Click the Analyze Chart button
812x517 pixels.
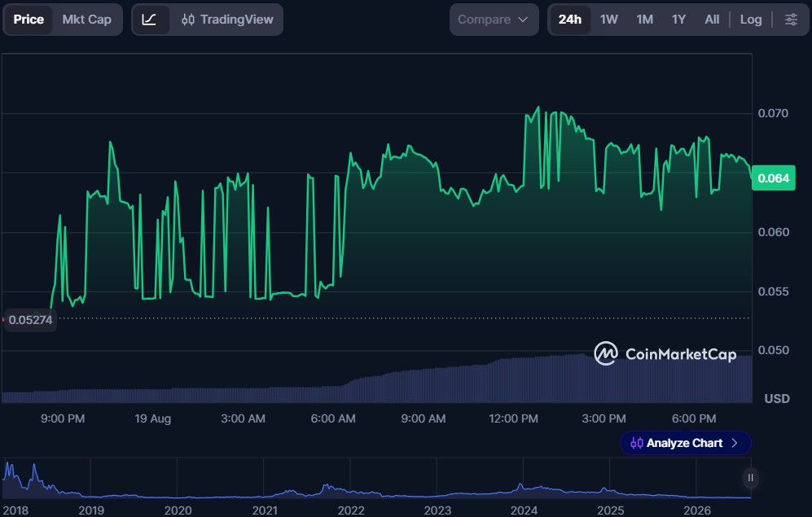(685, 443)
